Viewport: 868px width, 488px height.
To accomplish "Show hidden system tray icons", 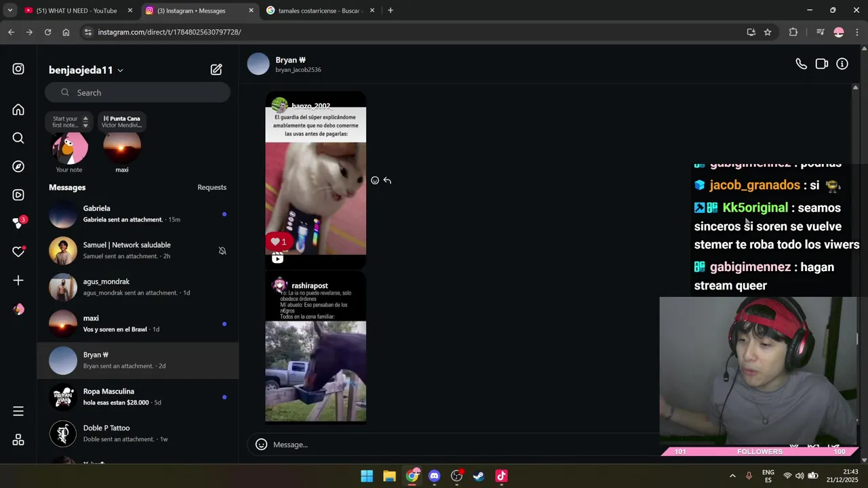I will (x=732, y=476).
